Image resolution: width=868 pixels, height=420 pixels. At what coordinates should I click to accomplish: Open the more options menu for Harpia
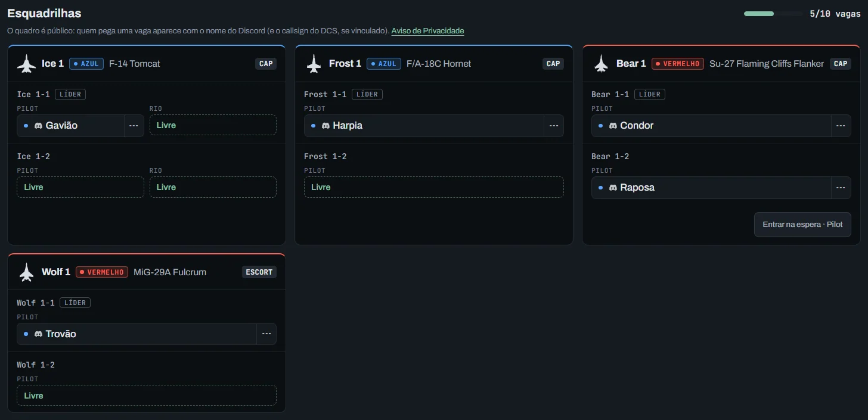pyautogui.click(x=553, y=126)
